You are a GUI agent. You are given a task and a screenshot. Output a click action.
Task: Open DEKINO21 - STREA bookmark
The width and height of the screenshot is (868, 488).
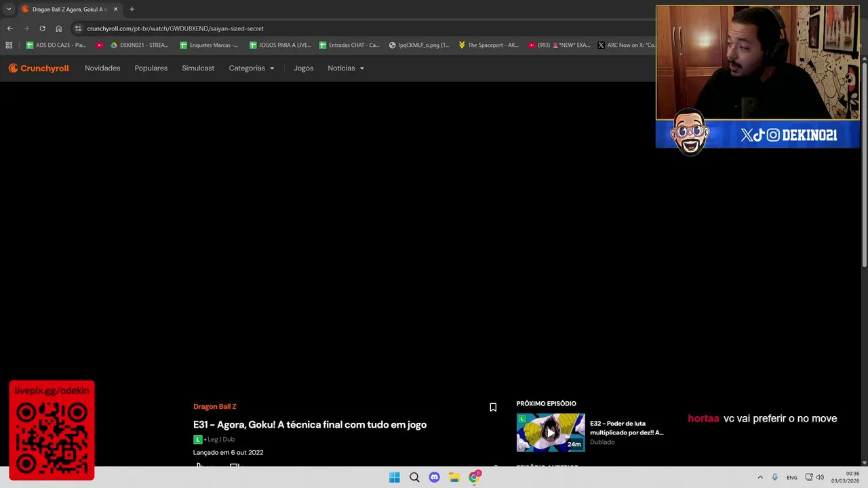point(139,45)
